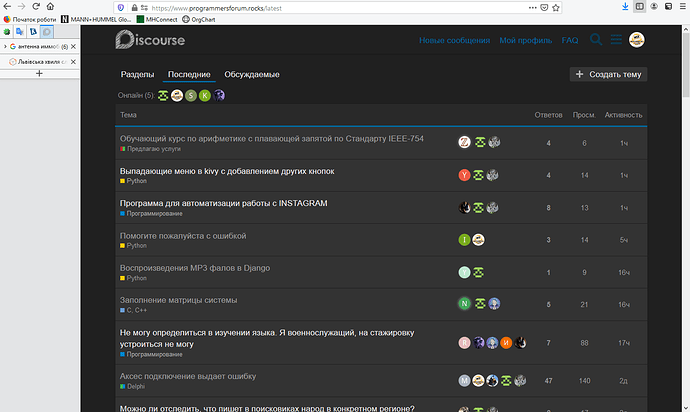The image size is (690, 412).
Task: Open the user avatar menu in the Discourse header
Action: point(636,40)
